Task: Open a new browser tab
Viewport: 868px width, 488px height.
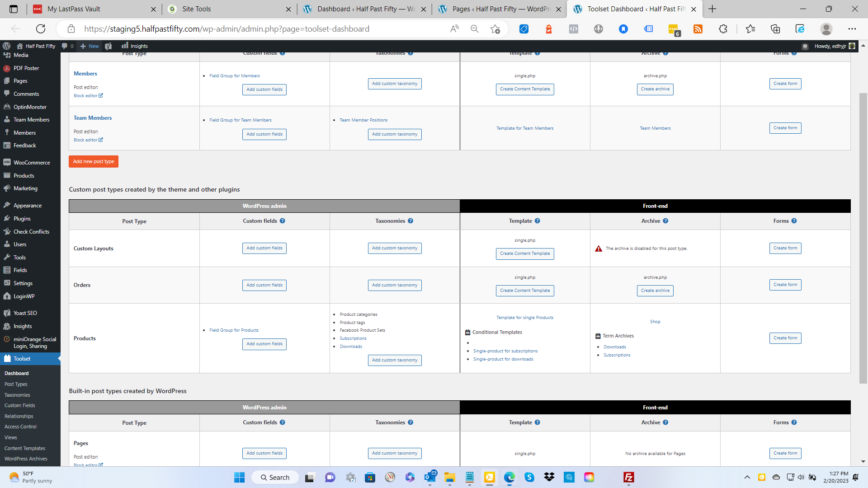Action: (x=712, y=9)
